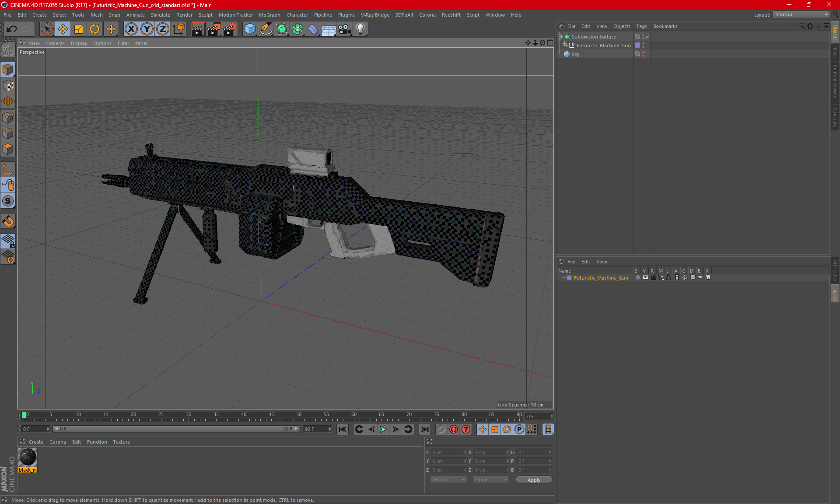This screenshot has height=504, width=840.
Task: Select the black_m material thumbnail
Action: pyautogui.click(x=28, y=458)
